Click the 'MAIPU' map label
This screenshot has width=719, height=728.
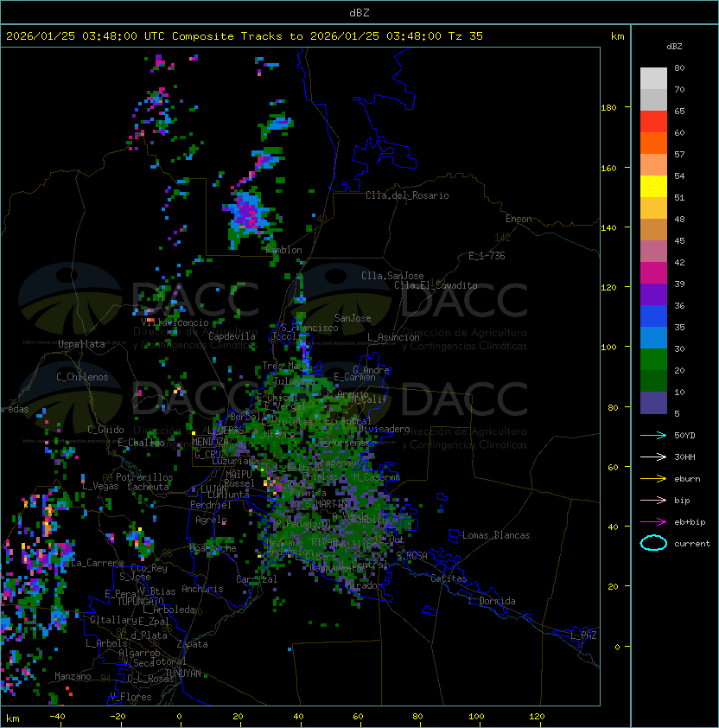(x=239, y=475)
